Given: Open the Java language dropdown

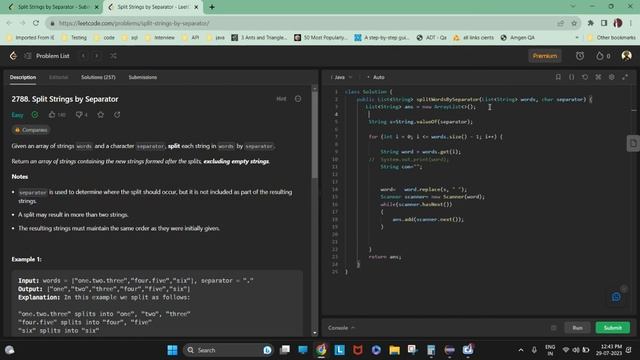Looking at the screenshot, I should click(x=341, y=77).
